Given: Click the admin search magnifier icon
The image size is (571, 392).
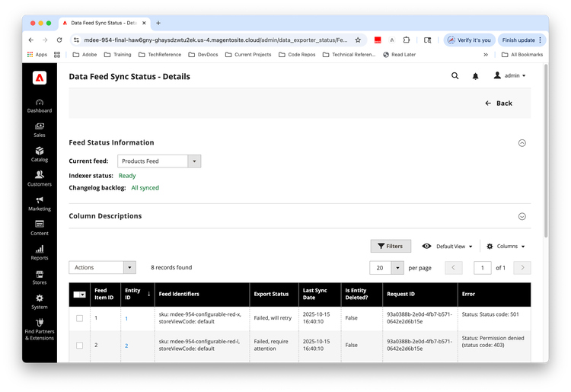Looking at the screenshot, I should pos(455,75).
